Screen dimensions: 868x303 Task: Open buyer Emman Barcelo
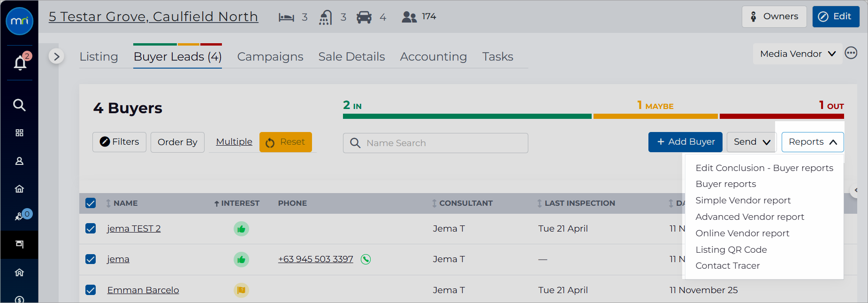point(143,290)
